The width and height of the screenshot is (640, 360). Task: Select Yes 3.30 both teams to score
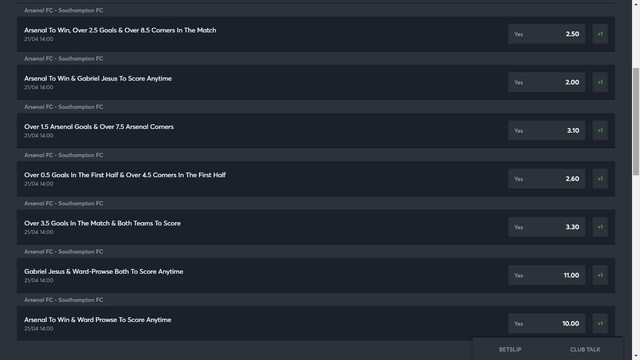pyautogui.click(x=546, y=227)
